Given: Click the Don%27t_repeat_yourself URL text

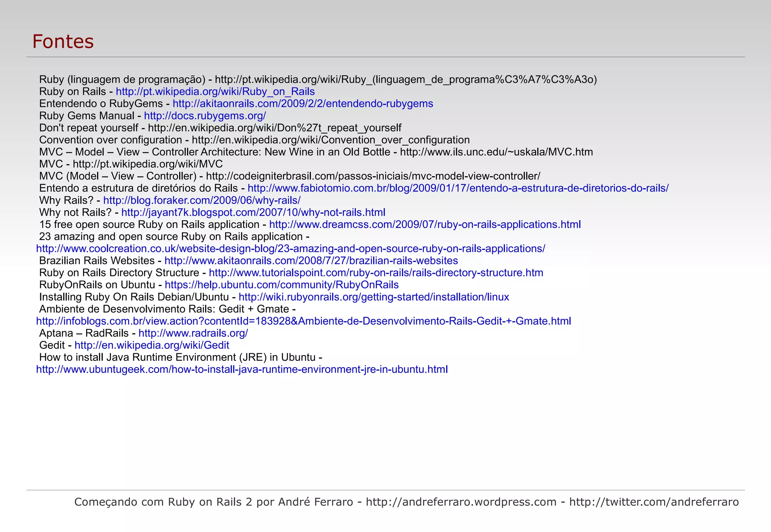Looking at the screenshot, I should 275,128.
